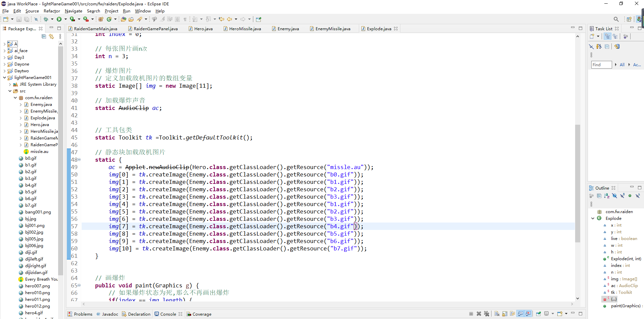
Task: Click the Run with Coverage icon
Action: tap(72, 19)
